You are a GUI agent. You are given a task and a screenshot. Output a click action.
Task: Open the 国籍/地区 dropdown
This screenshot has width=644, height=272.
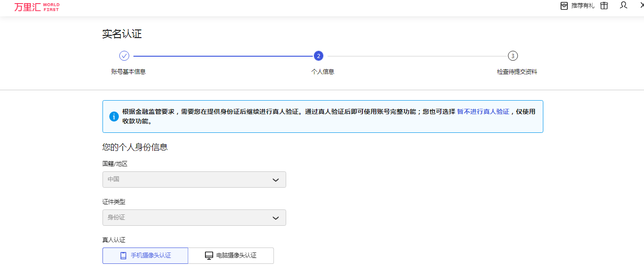[x=194, y=180]
